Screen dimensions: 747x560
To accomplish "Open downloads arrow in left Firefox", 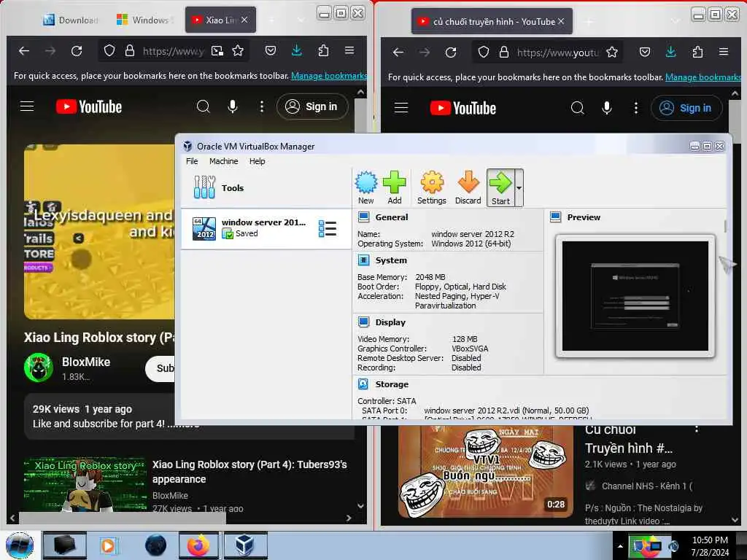I will (x=296, y=50).
